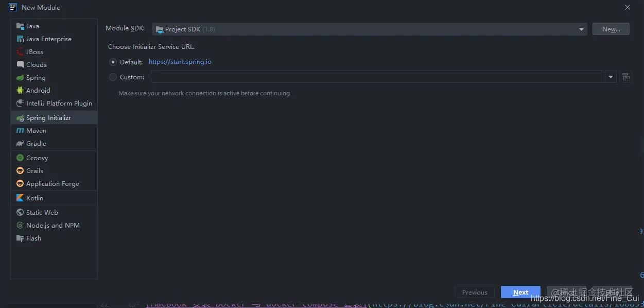Click inside the Custom URL input field
This screenshot has height=308, width=644.
[x=378, y=77]
